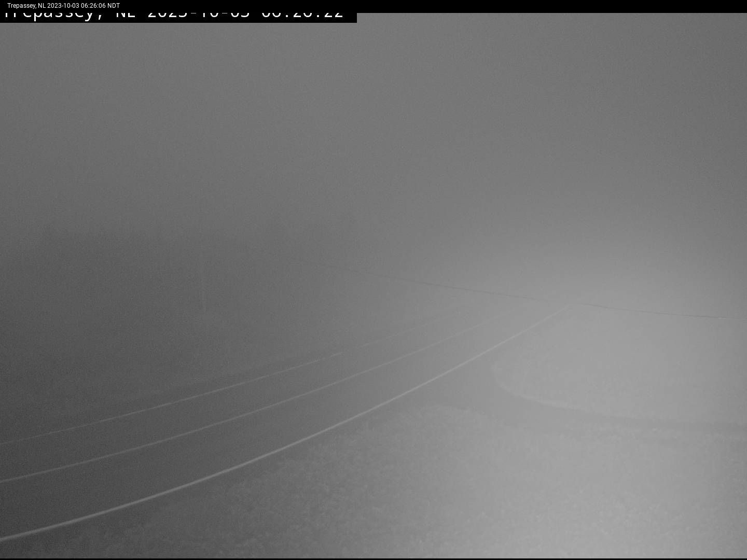Click the foggy sky at top center
This screenshot has height=560, width=747.
374,78
